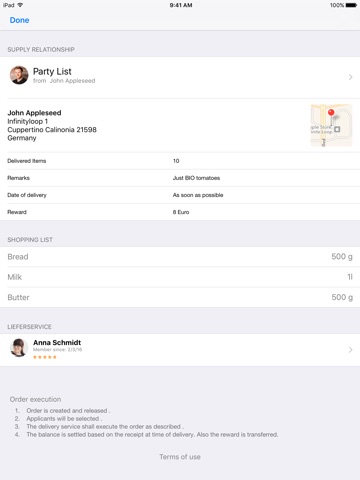
Task: Tap the battery indicator icon
Action: click(351, 5)
